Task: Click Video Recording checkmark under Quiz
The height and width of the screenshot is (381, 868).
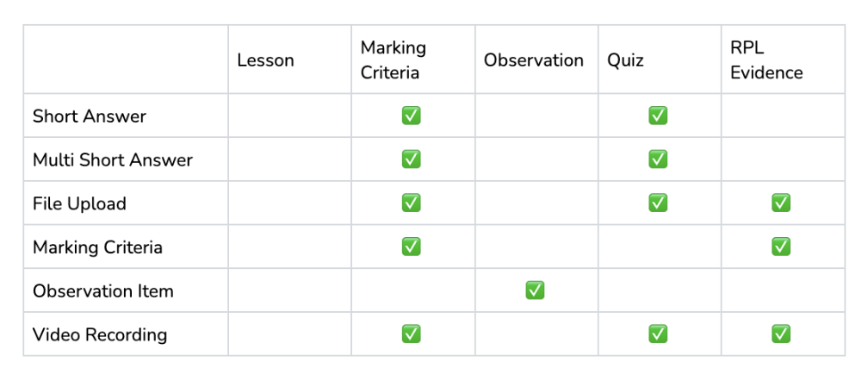Action: (658, 334)
